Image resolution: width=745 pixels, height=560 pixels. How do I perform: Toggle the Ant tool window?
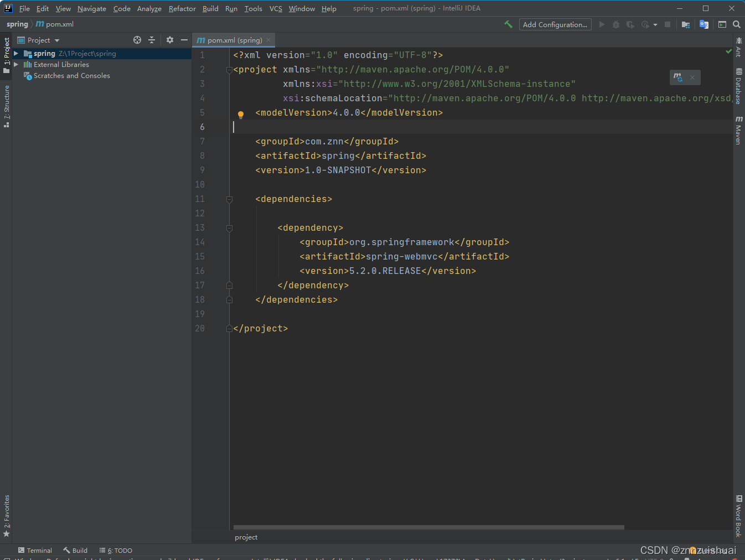pyautogui.click(x=738, y=47)
